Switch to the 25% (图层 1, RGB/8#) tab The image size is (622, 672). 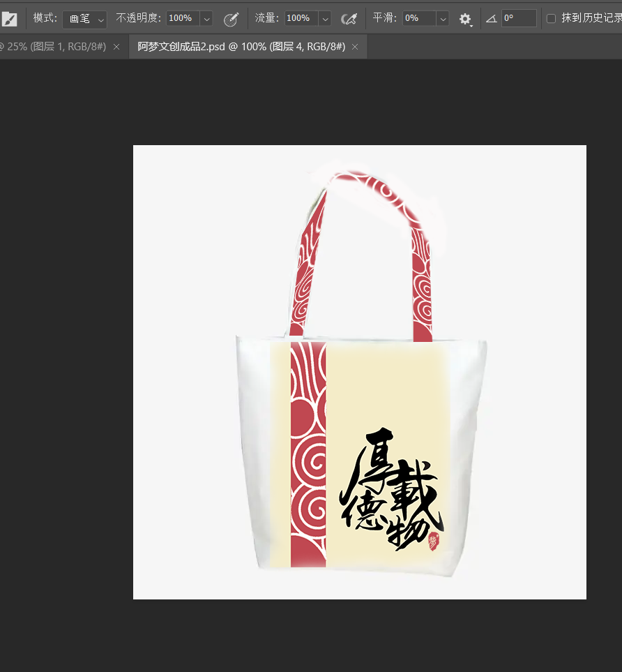55,47
